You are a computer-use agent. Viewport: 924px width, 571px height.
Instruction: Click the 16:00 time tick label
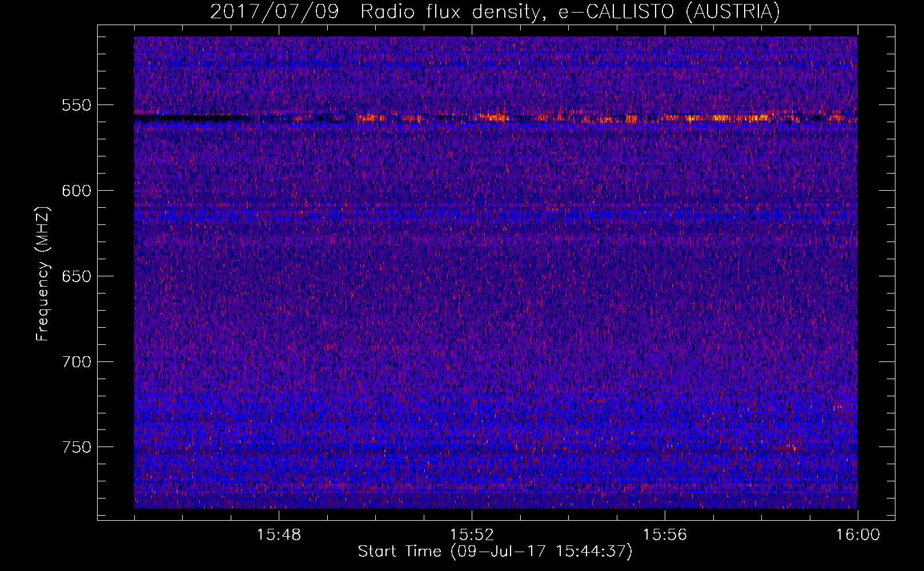[858, 535]
